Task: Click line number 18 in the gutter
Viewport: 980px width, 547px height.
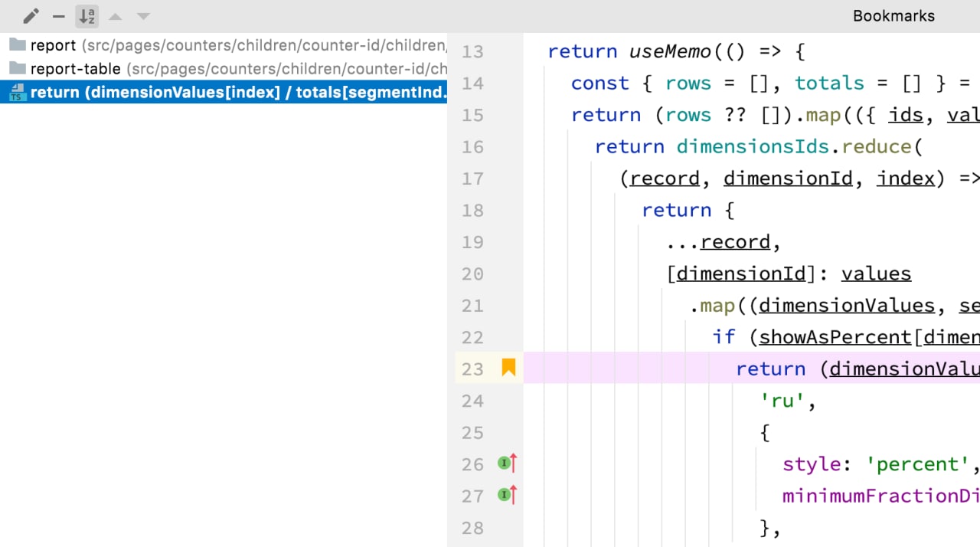Action: click(473, 210)
